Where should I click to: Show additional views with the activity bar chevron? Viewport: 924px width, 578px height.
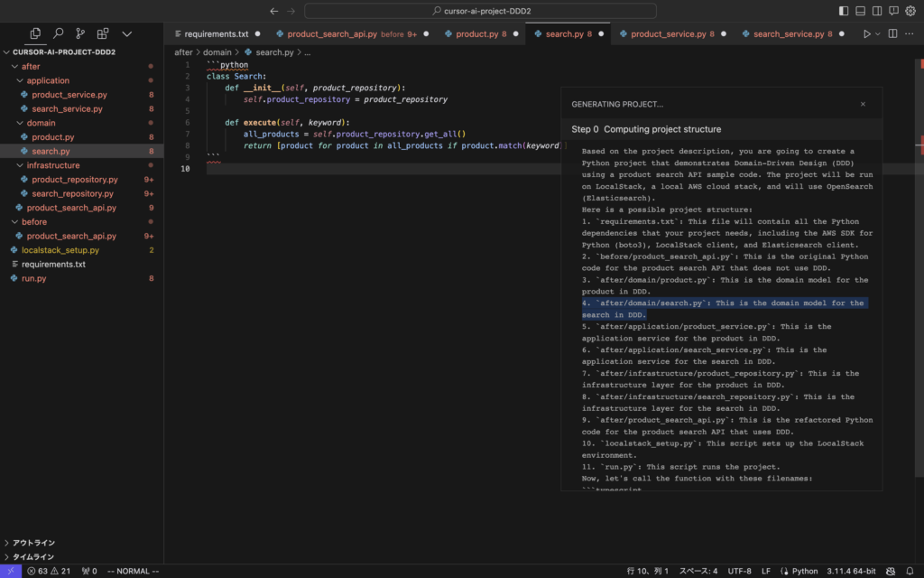point(126,33)
